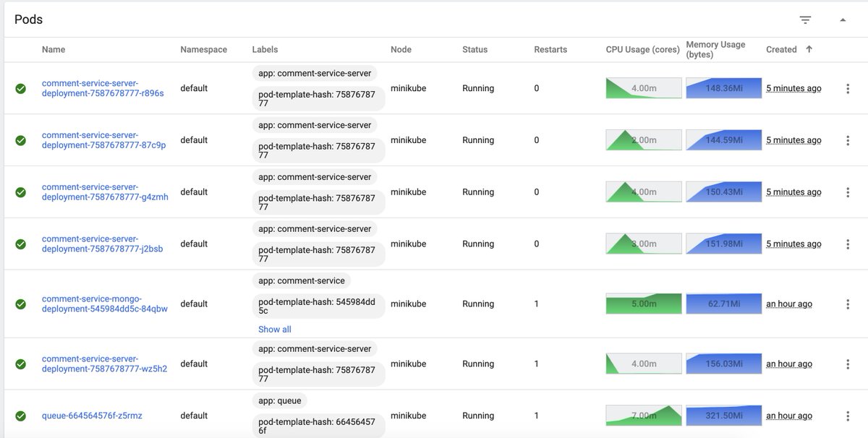Click green status check of pod j2bsb
The width and height of the screenshot is (868, 438).
(x=21, y=244)
